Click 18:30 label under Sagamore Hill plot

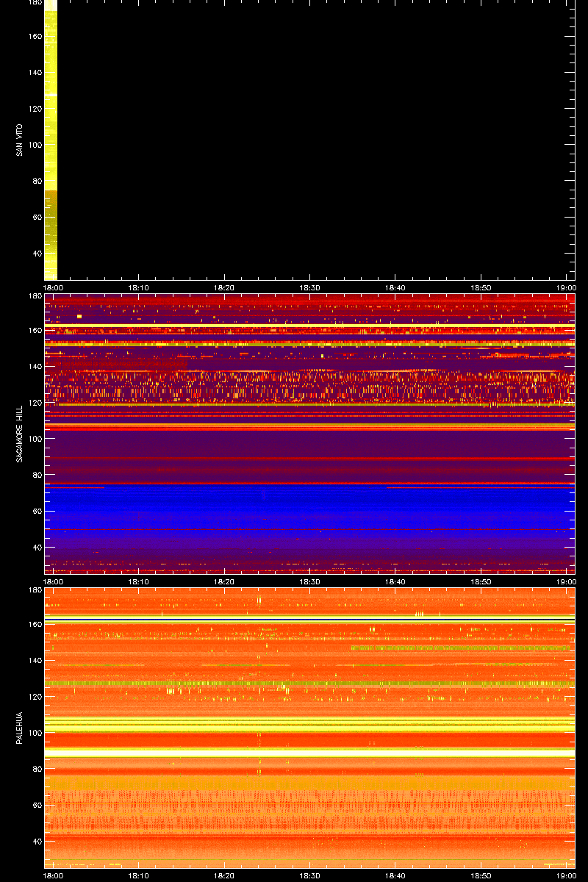point(309,582)
